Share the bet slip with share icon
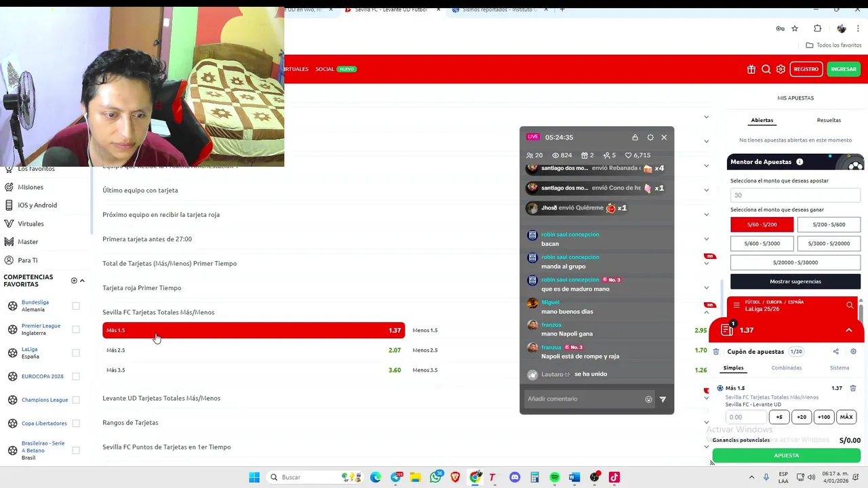The height and width of the screenshot is (488, 868). tap(835, 352)
